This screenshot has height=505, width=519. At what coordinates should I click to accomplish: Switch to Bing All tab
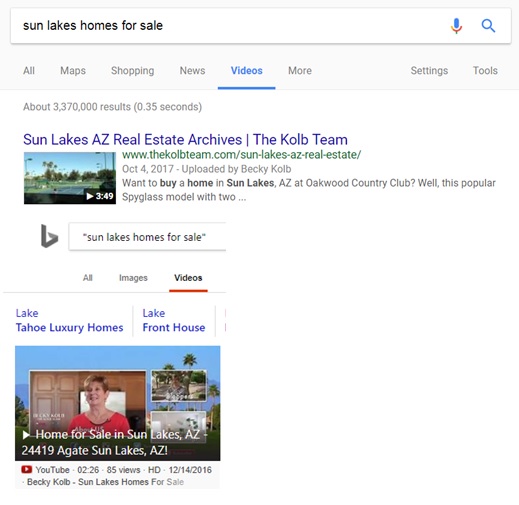point(87,278)
